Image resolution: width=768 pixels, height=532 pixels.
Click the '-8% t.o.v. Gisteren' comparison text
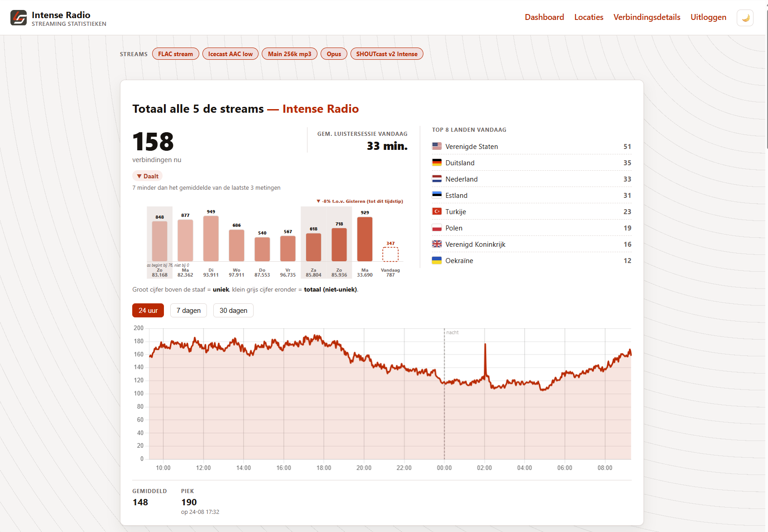[360, 201]
